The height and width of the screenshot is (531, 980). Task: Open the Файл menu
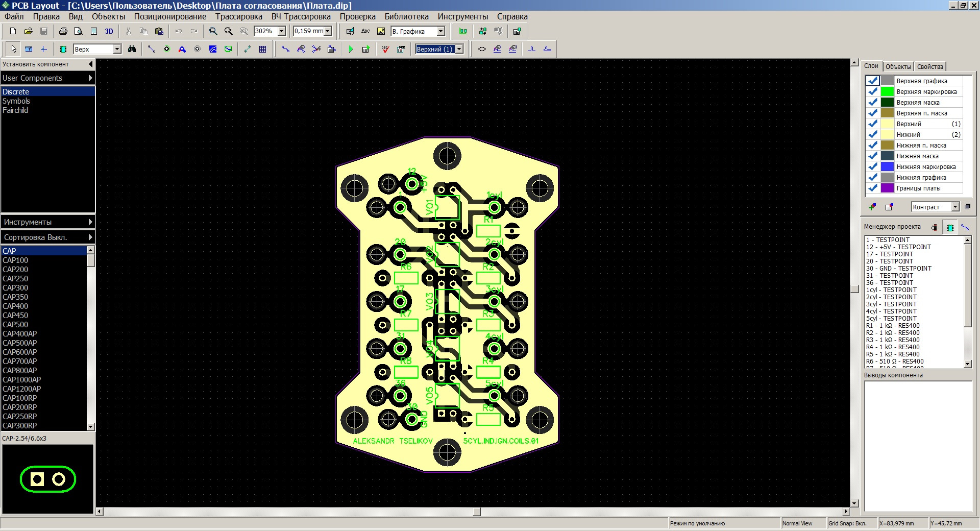pyautogui.click(x=14, y=16)
